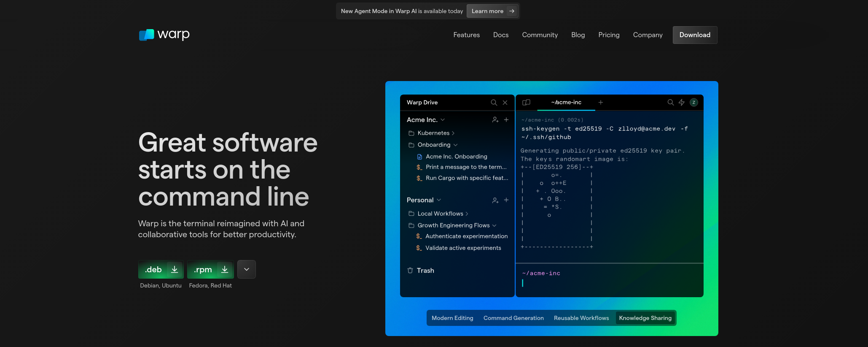
Task: Open the Company menu
Action: [x=648, y=35]
